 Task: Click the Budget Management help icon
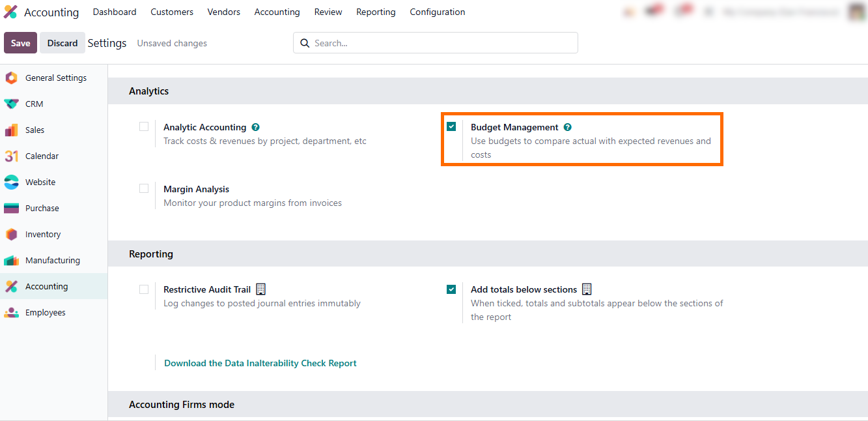[x=568, y=128]
